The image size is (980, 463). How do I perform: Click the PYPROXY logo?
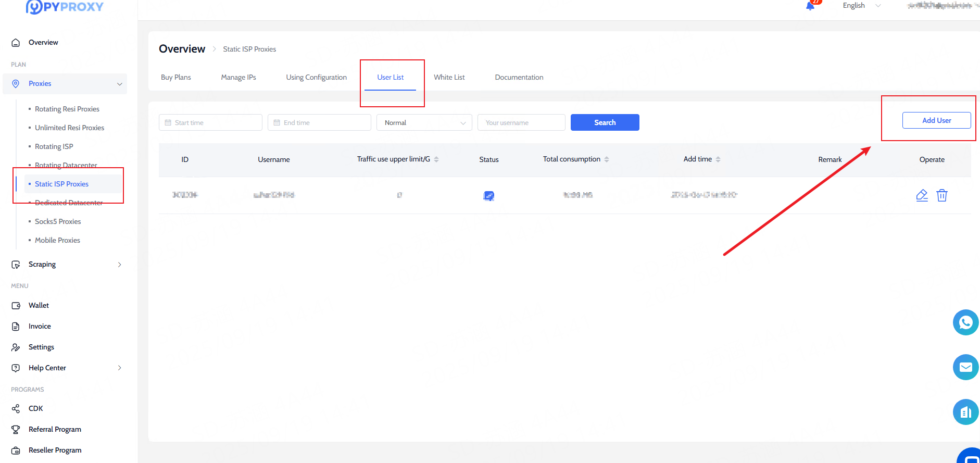point(65,7)
